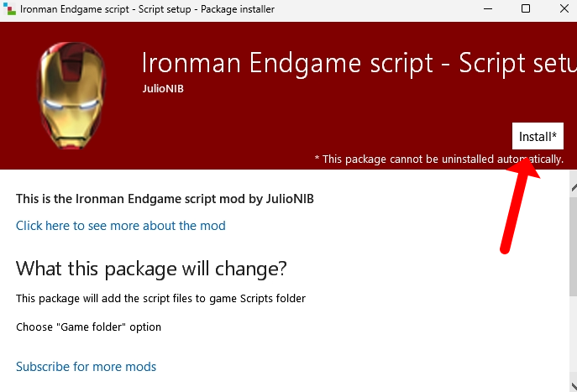
Task: Click the "add the script files" sentence
Action: [160, 299]
